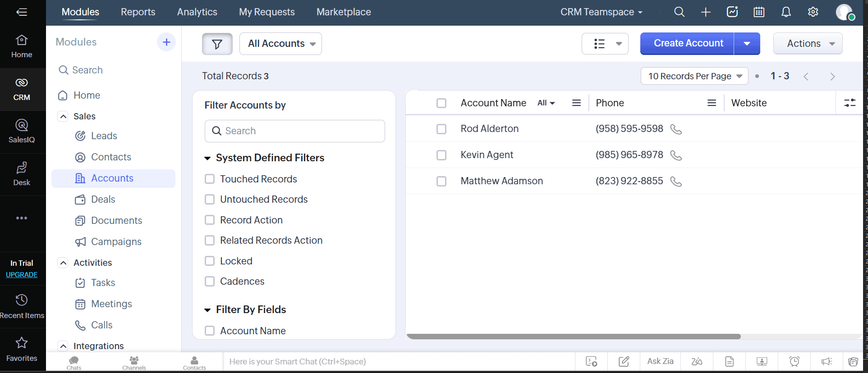Click the Create Account button
The image size is (868, 373).
pos(688,44)
